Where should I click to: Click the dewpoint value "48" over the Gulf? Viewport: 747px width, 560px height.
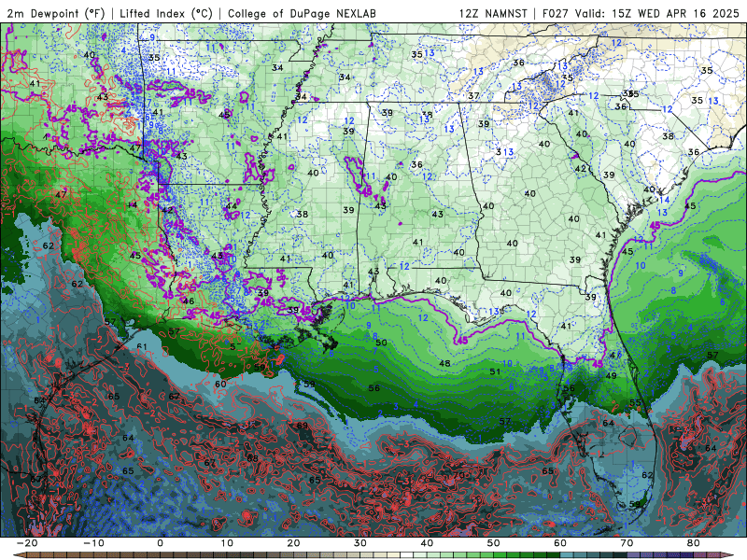(444, 363)
